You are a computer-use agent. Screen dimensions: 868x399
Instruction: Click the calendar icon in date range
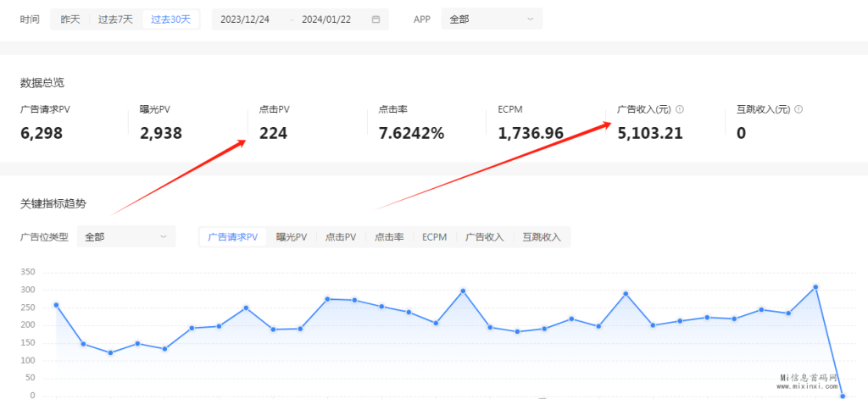coord(376,19)
